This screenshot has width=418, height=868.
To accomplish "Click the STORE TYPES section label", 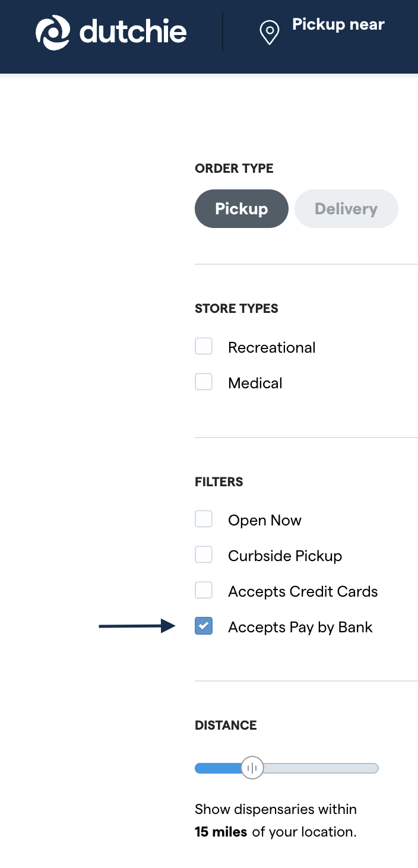I will (x=236, y=309).
